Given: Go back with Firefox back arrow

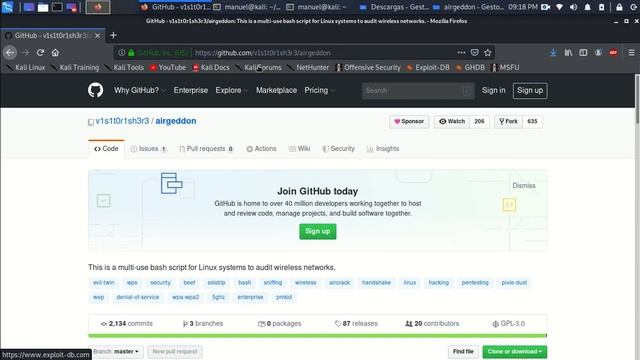Looking at the screenshot, I should (10, 53).
